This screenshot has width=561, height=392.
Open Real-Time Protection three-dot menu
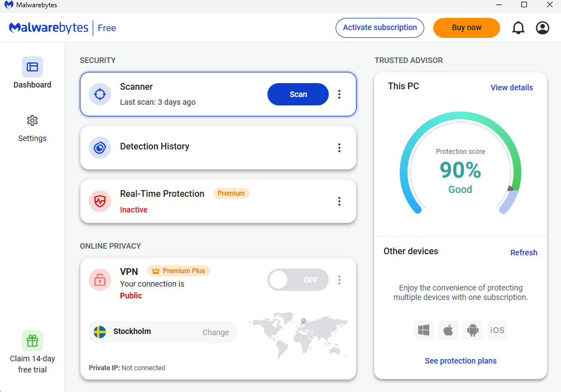pyautogui.click(x=339, y=201)
